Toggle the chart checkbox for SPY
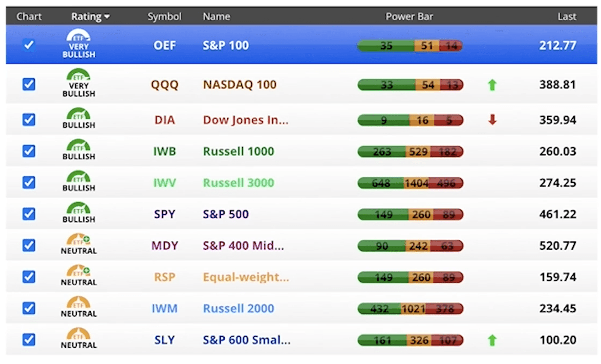The width and height of the screenshot is (601, 364). pos(29,214)
